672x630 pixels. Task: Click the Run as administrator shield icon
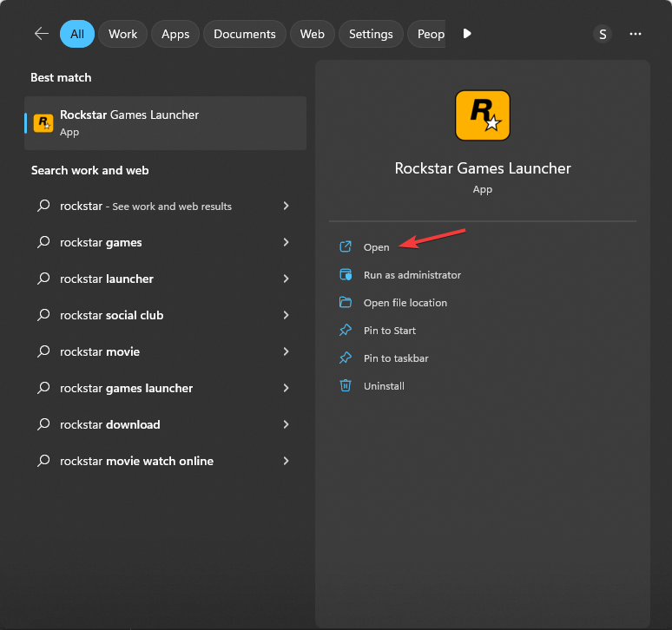click(346, 275)
